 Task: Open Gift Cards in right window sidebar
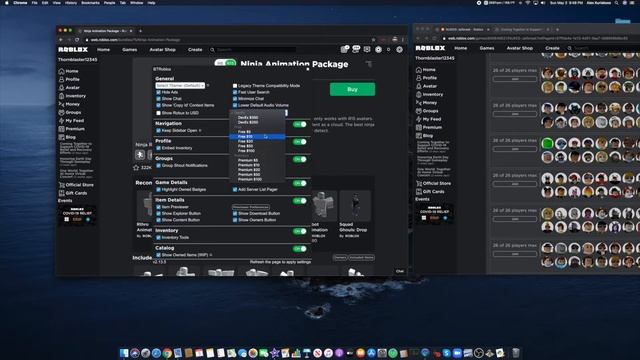[430, 191]
